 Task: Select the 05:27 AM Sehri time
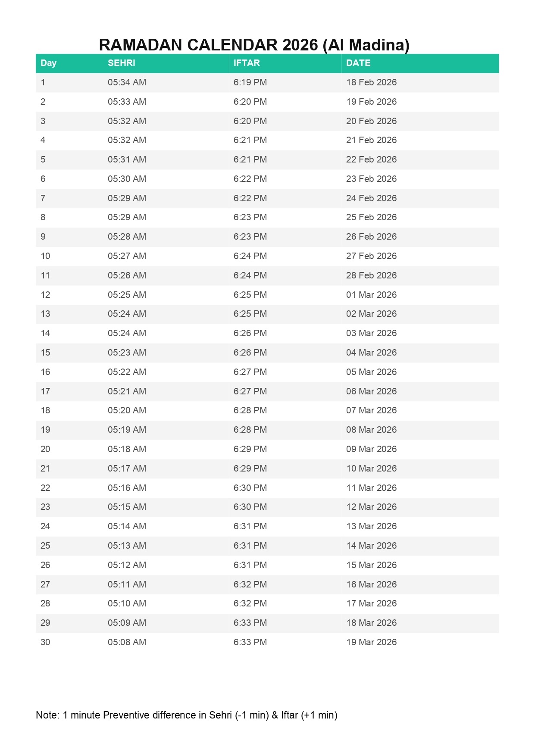point(127,256)
